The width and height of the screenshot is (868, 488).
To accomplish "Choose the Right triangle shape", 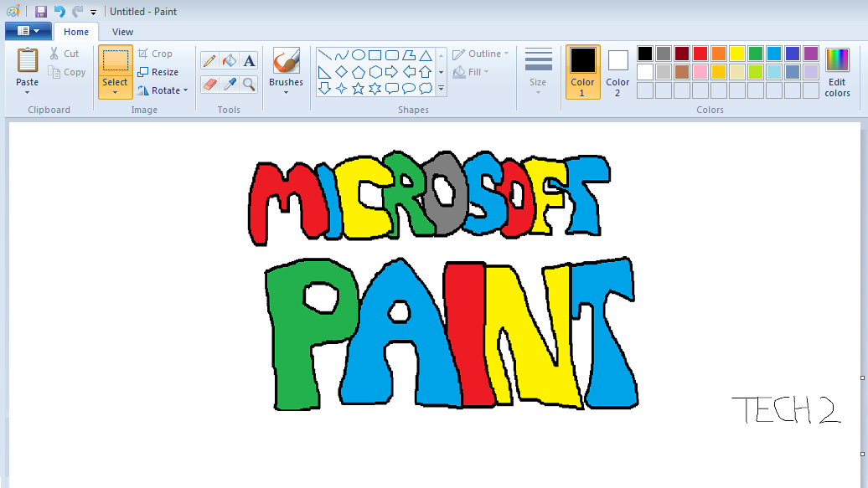I will pyautogui.click(x=325, y=72).
